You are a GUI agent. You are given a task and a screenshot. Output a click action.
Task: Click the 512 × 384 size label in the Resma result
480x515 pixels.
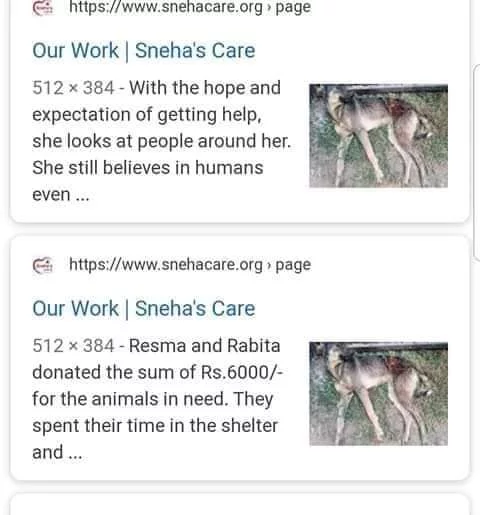(x=73, y=346)
